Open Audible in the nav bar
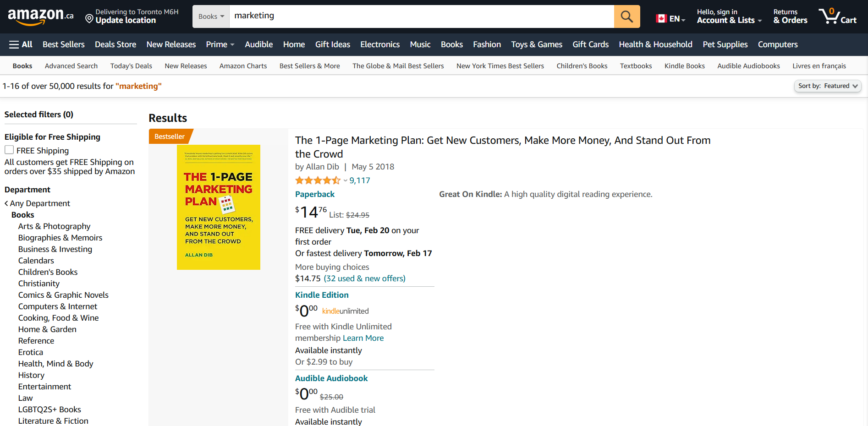 coord(258,44)
